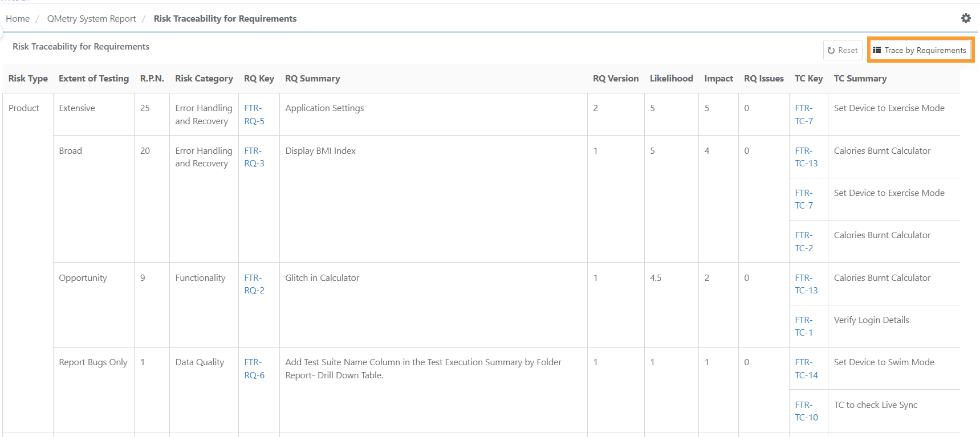Click the TC Summary column header
The width and height of the screenshot is (980, 437).
pyautogui.click(x=860, y=79)
